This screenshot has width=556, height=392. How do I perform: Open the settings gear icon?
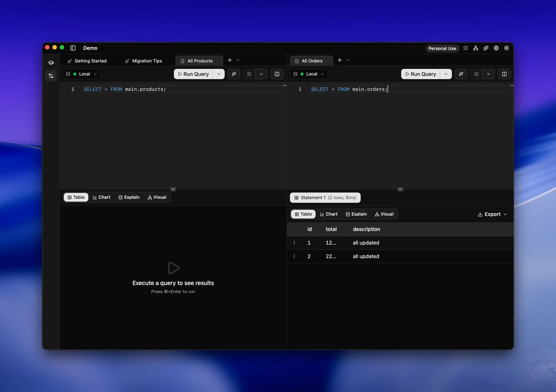pos(506,48)
